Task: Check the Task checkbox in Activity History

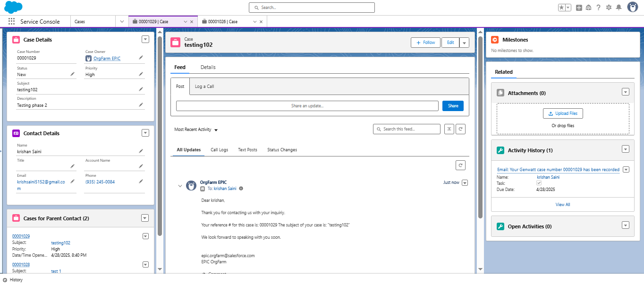Action: coord(539,183)
